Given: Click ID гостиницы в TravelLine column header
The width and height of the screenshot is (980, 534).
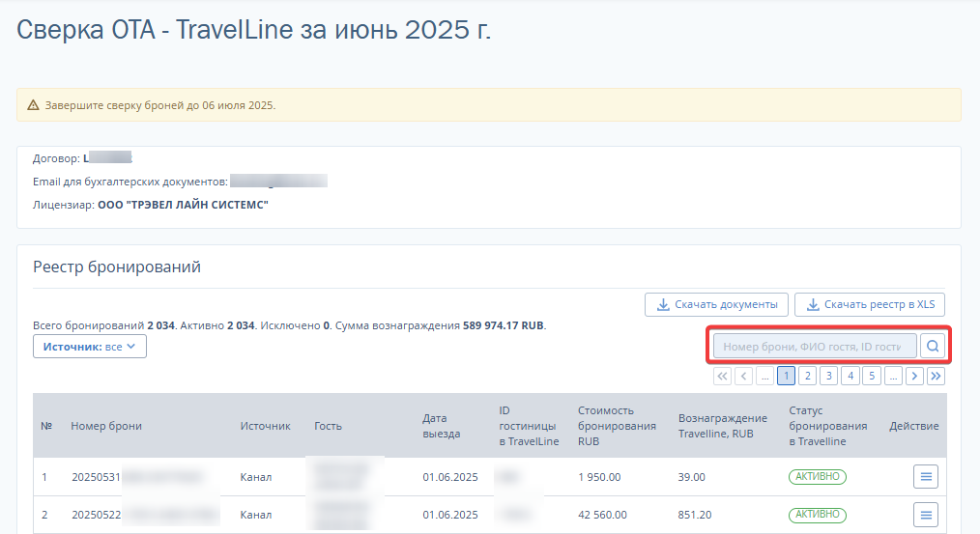Looking at the screenshot, I should tap(529, 426).
